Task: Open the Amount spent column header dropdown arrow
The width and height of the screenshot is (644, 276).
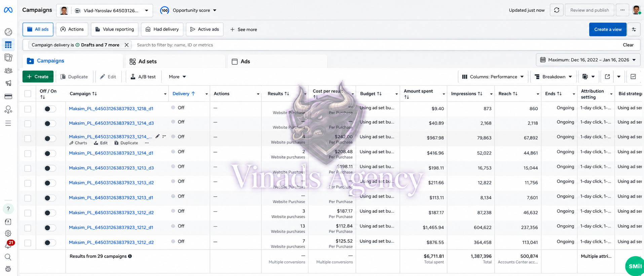Action: click(444, 94)
